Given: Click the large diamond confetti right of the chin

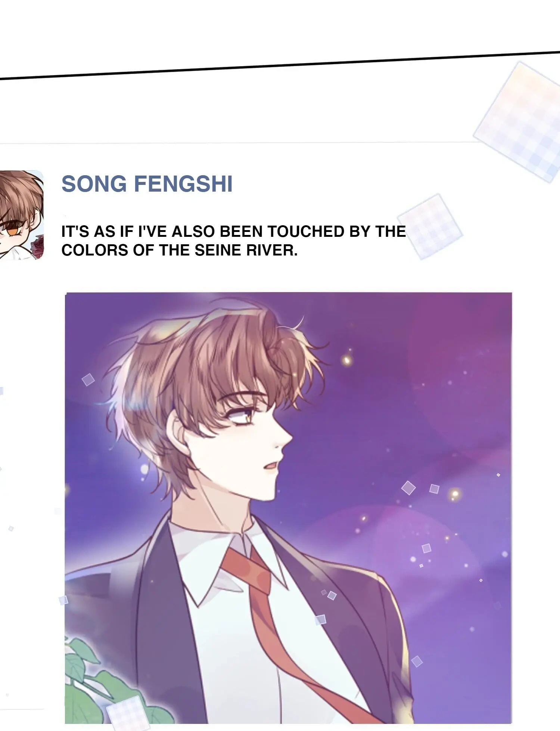Looking at the screenshot, I should (x=408, y=487).
